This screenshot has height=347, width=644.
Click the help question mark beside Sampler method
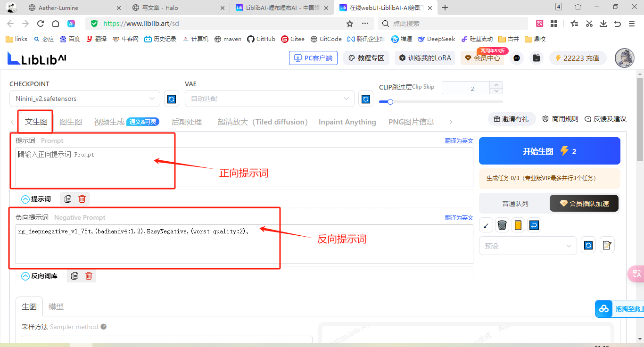(x=103, y=327)
